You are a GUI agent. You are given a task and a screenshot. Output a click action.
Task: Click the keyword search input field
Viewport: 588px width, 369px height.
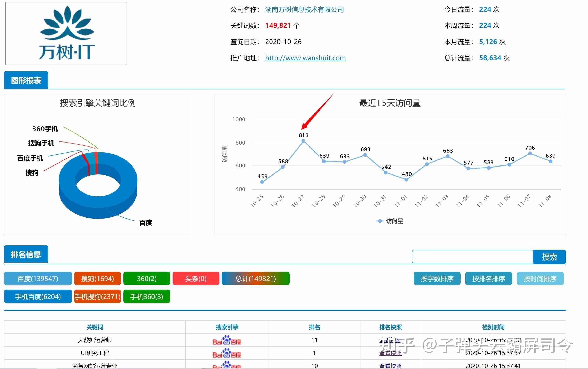(472, 257)
